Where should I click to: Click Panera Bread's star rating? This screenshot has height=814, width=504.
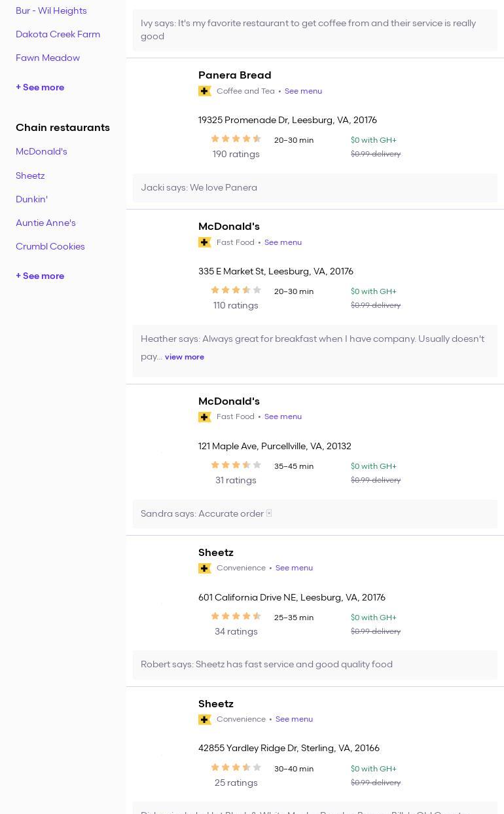(x=236, y=139)
